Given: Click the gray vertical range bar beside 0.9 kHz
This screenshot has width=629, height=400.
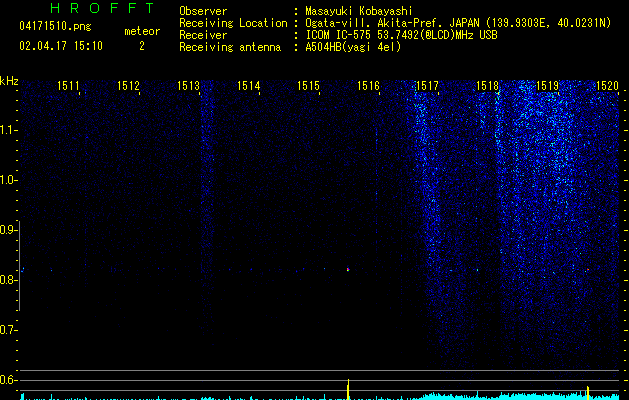Looking at the screenshot, I should [x=19, y=266].
